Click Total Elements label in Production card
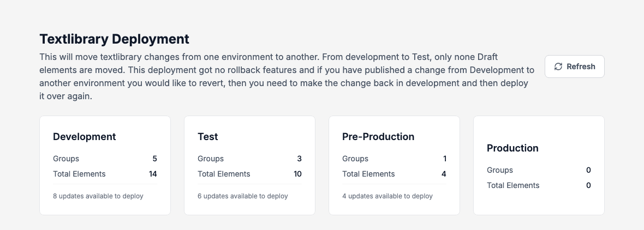 [513, 185]
